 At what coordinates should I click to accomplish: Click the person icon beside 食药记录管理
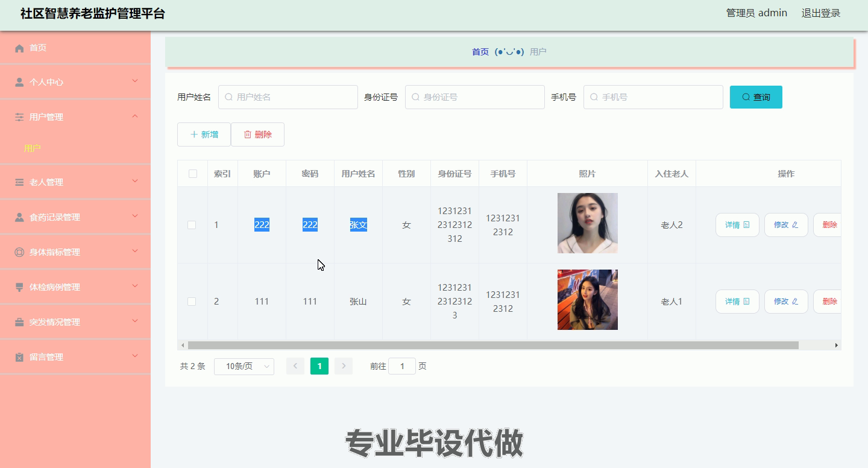coord(19,217)
